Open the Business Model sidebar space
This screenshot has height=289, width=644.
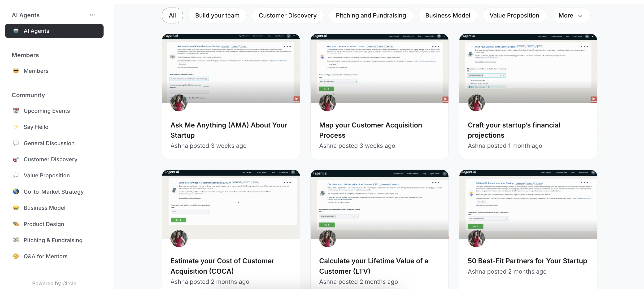click(44, 208)
